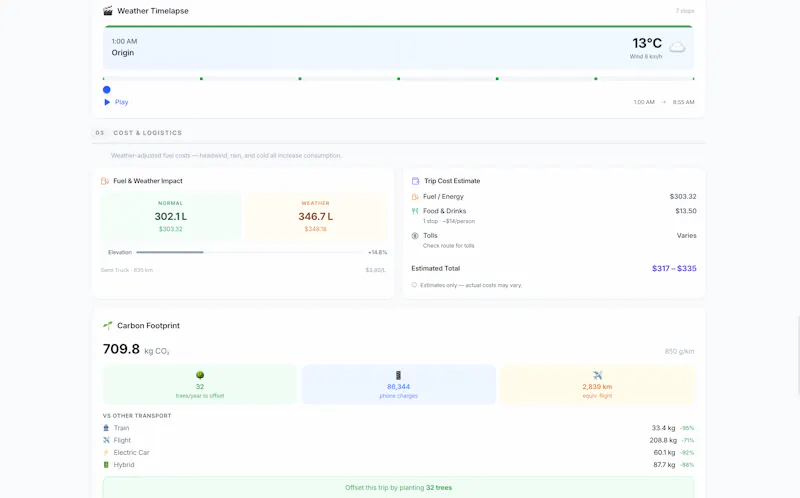Click the lightning bolt icon for Electric Car
The height and width of the screenshot is (498, 800).
coord(106,452)
